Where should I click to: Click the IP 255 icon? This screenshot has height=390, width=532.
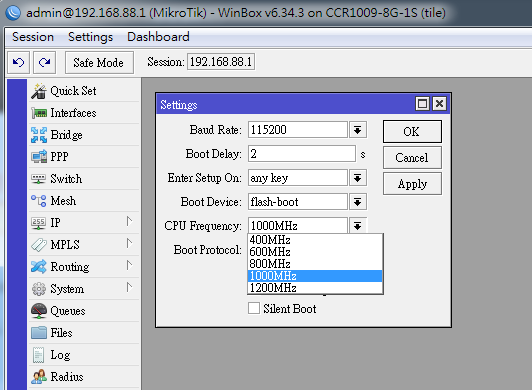pos(38,223)
